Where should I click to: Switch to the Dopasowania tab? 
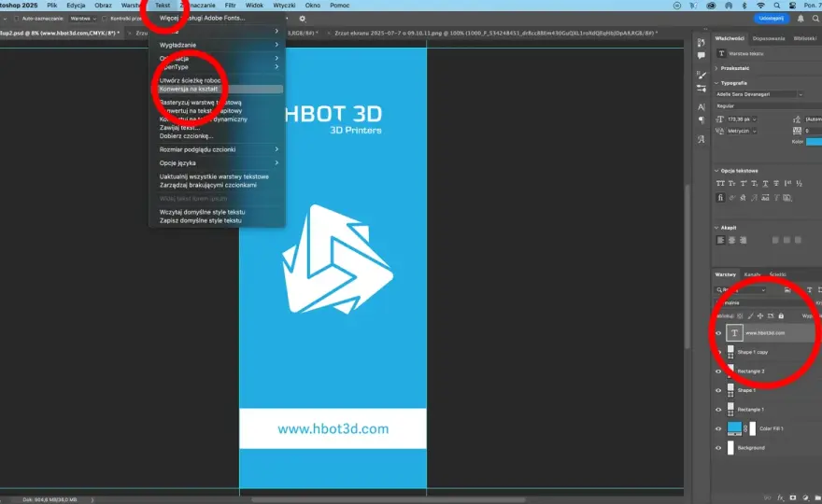pos(769,38)
